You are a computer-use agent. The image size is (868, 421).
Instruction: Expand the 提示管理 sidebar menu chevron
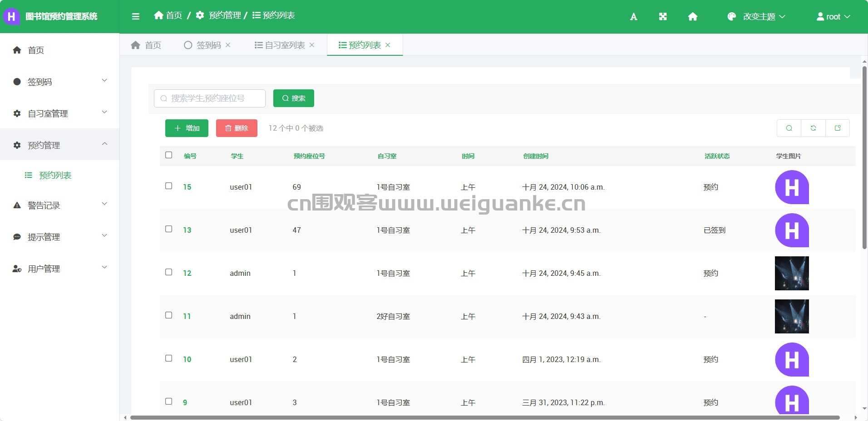(104, 235)
